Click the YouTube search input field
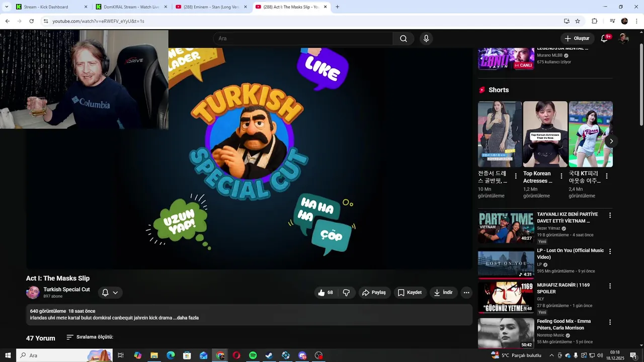 [x=303, y=39]
